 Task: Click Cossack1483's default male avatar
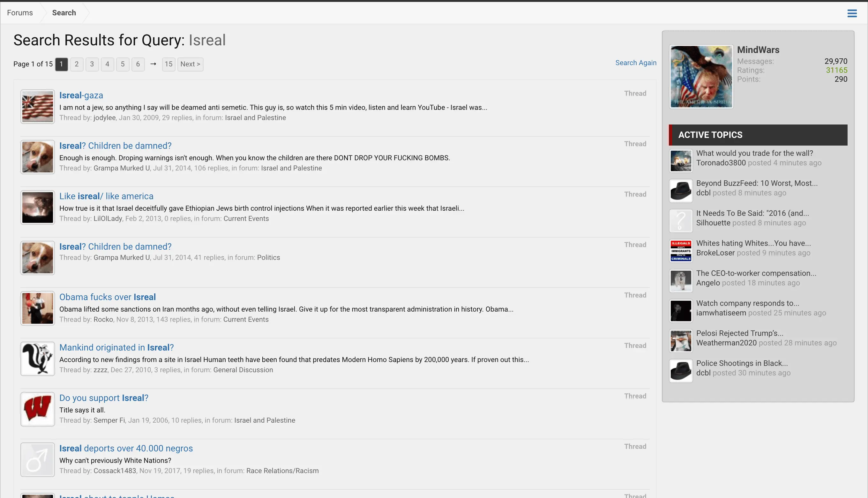coord(38,460)
